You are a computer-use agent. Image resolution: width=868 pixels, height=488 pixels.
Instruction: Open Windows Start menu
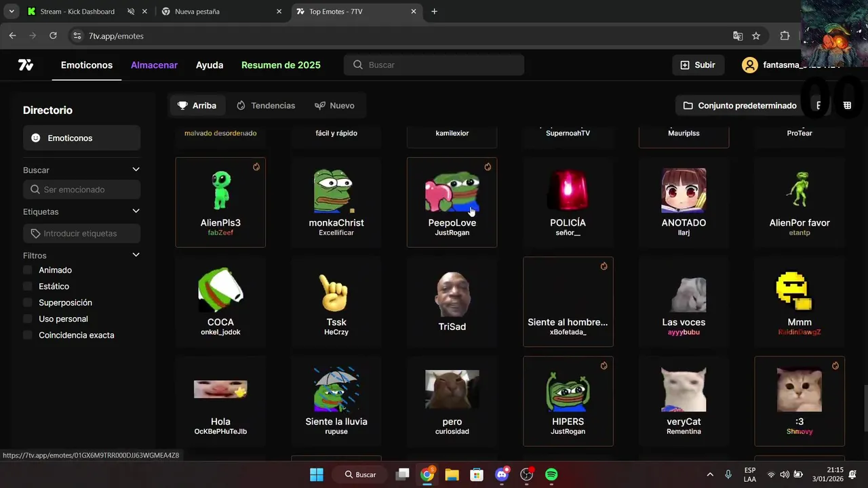coord(316,474)
